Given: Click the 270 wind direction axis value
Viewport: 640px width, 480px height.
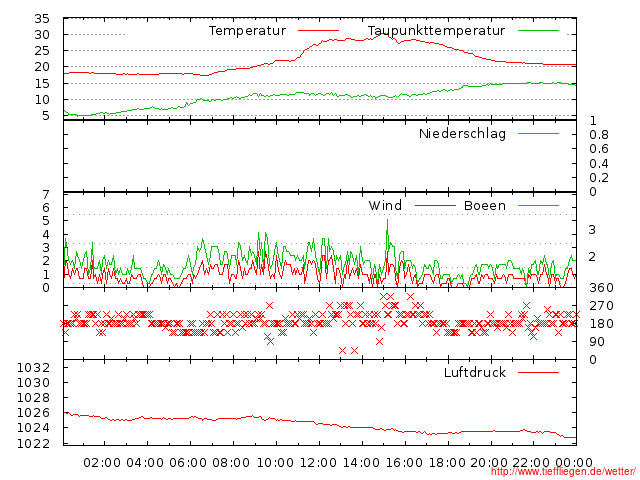Looking at the screenshot, I should pyautogui.click(x=601, y=306).
